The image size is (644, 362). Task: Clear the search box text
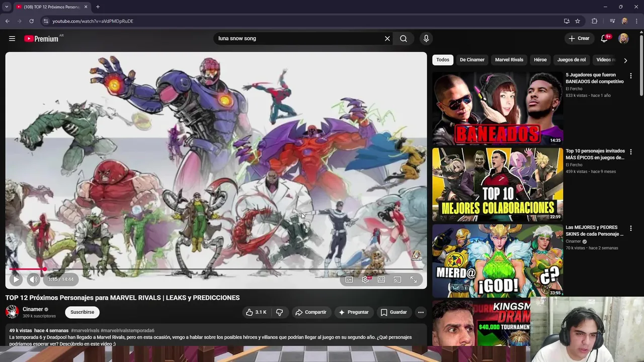click(387, 39)
